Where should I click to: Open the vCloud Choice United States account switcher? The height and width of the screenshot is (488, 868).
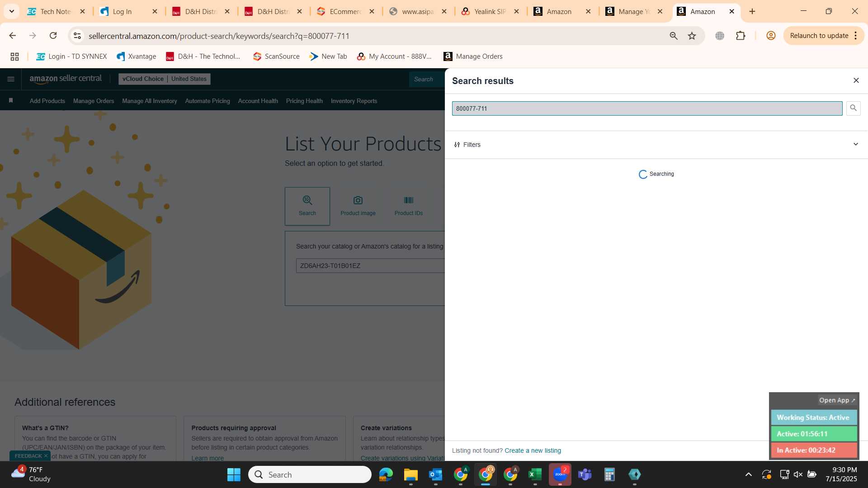(x=165, y=79)
